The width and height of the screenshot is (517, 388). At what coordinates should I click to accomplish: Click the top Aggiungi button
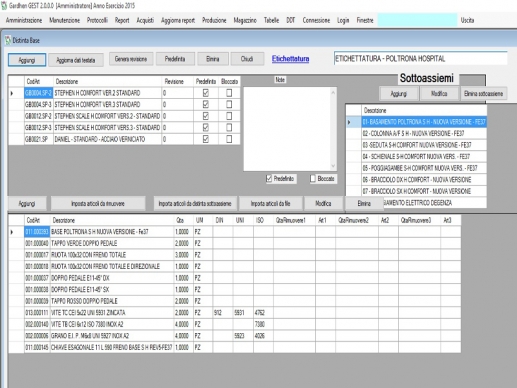27,60
